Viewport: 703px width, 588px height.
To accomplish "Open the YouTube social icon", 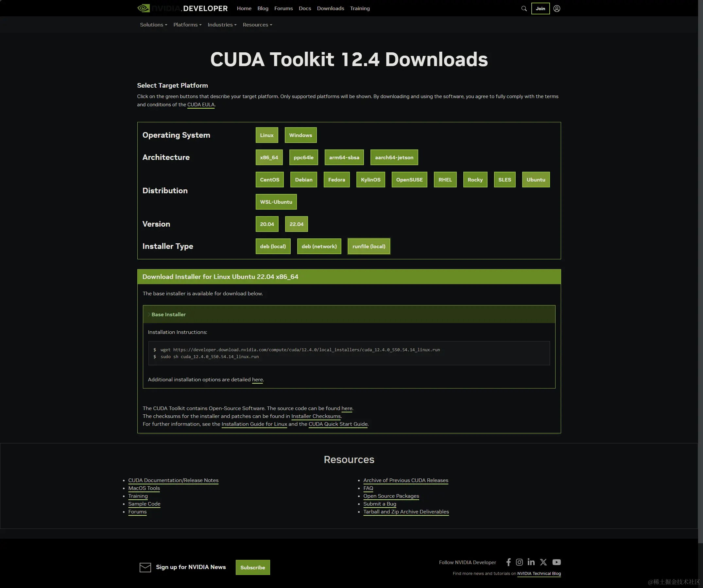I will coord(557,562).
